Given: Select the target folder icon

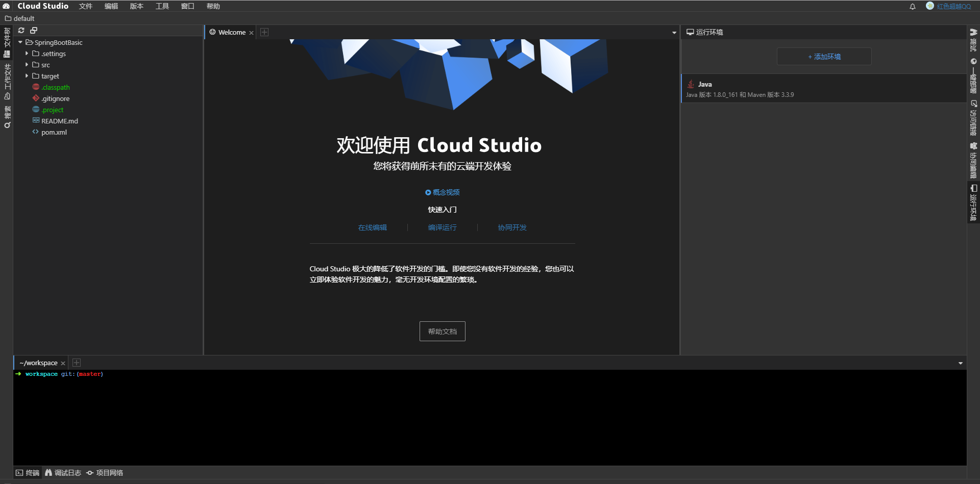Looking at the screenshot, I should (36, 76).
